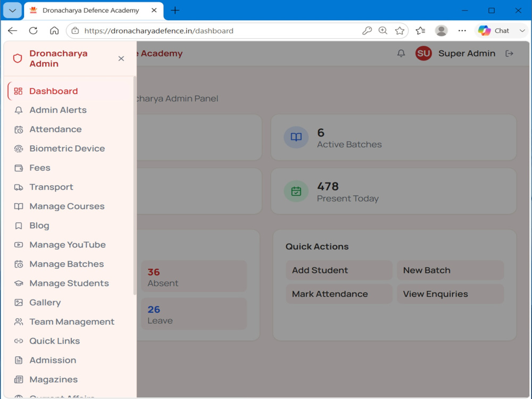This screenshot has height=399, width=532.
Task: Click the Manage YouTube play icon
Action: pos(18,245)
